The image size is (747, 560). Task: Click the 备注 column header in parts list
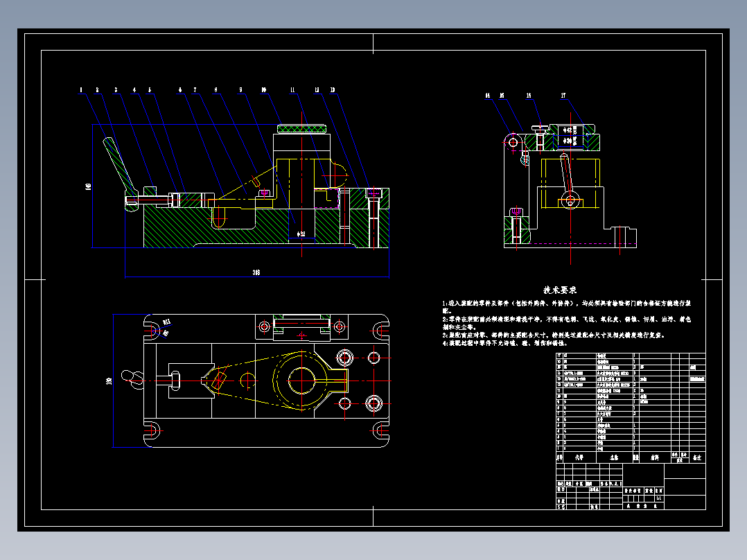(x=697, y=457)
